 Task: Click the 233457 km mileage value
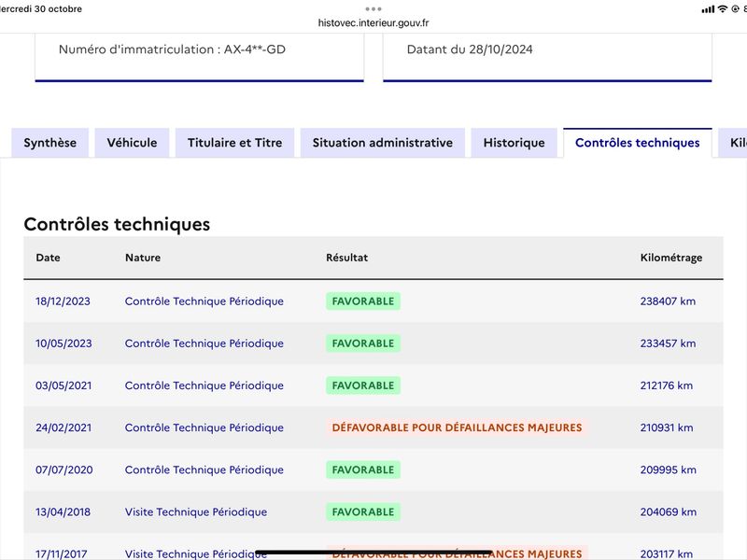[668, 343]
